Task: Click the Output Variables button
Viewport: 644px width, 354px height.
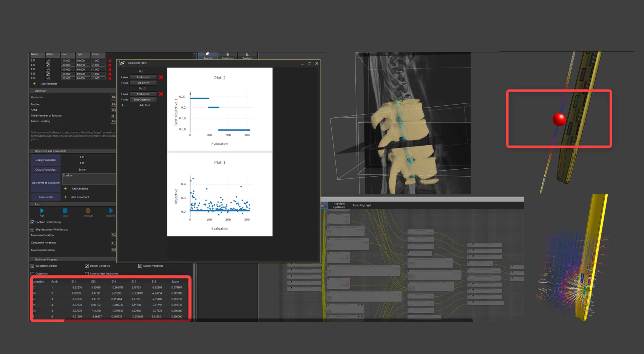Action: coord(46,169)
